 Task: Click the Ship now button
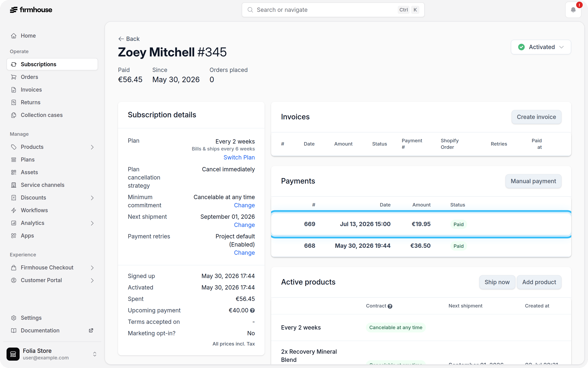[x=497, y=282]
